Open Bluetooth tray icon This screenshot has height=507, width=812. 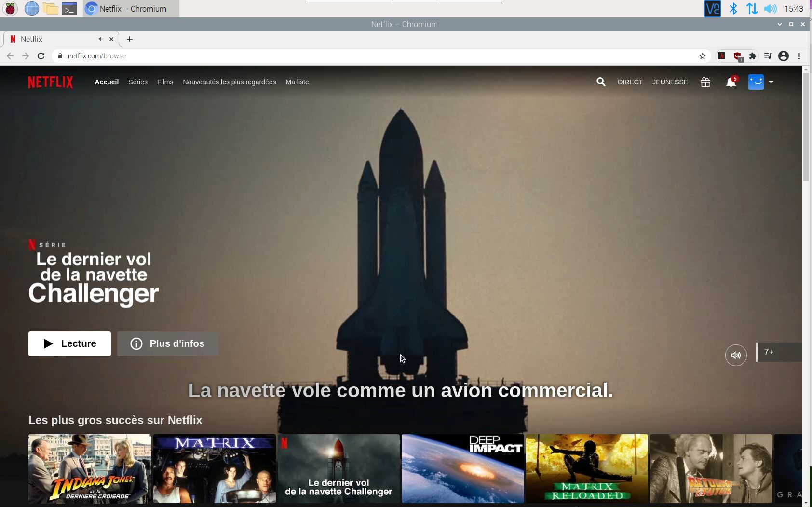point(733,9)
